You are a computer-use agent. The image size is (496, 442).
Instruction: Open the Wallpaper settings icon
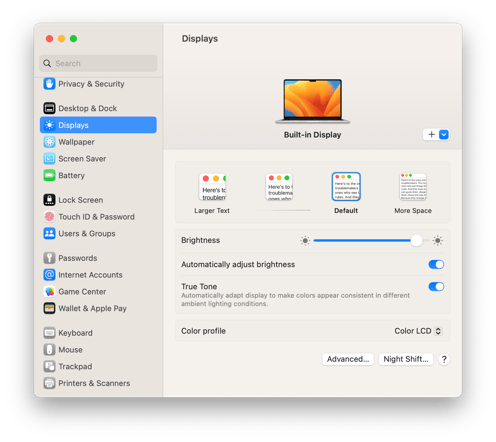49,142
